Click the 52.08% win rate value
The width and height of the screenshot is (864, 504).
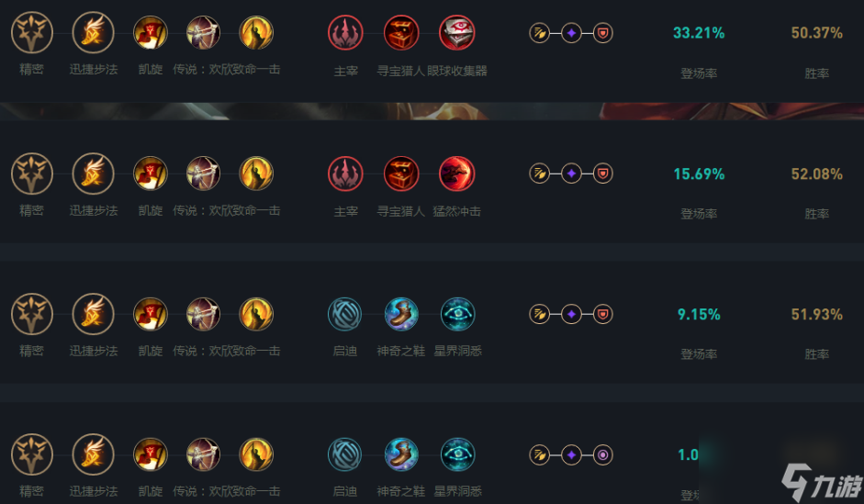point(817,174)
